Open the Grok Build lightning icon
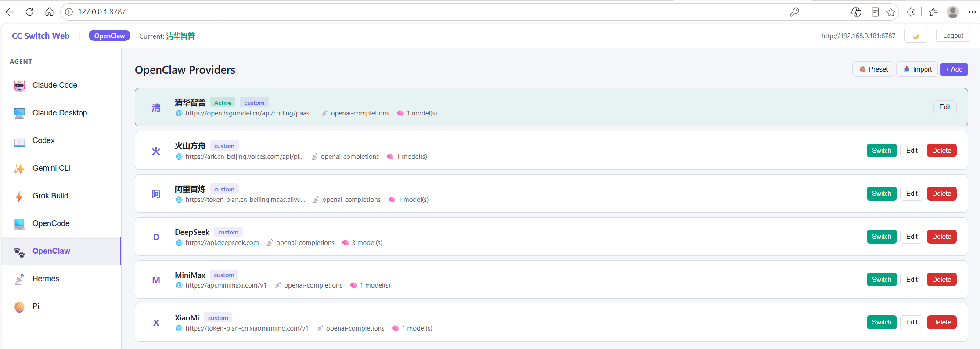This screenshot has height=349, width=980. click(x=19, y=196)
